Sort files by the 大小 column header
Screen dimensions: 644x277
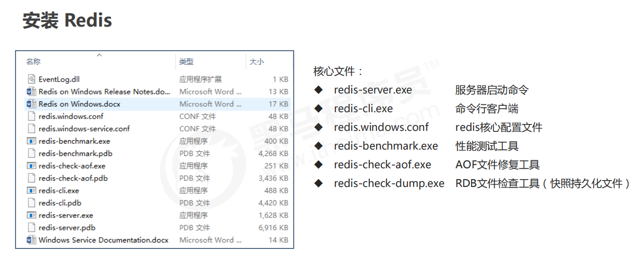click(256, 62)
